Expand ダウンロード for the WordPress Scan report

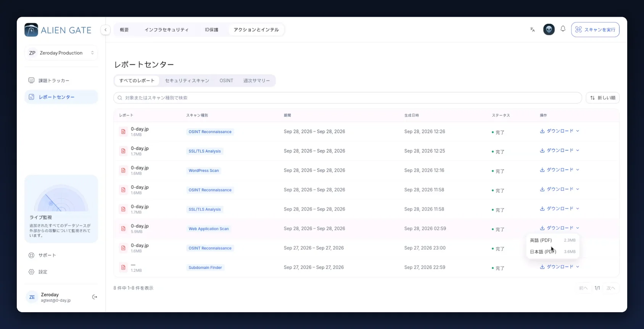click(560, 170)
